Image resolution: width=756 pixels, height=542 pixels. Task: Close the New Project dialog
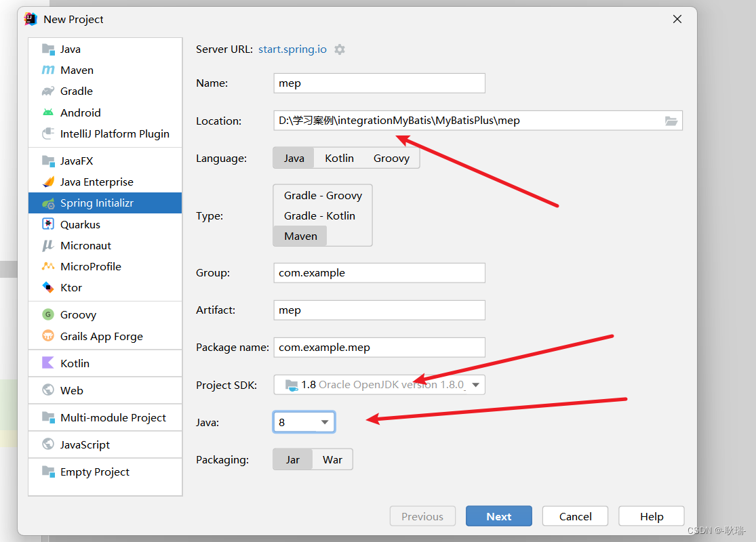[x=677, y=19]
